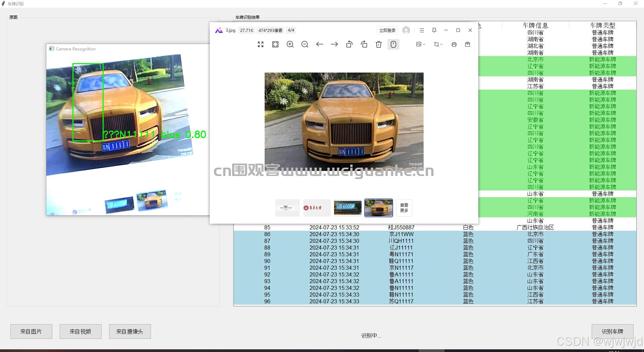Viewport: 644px width, 352px height.
Task: Select plate 粤N11171 in row 89
Action: [x=401, y=254]
